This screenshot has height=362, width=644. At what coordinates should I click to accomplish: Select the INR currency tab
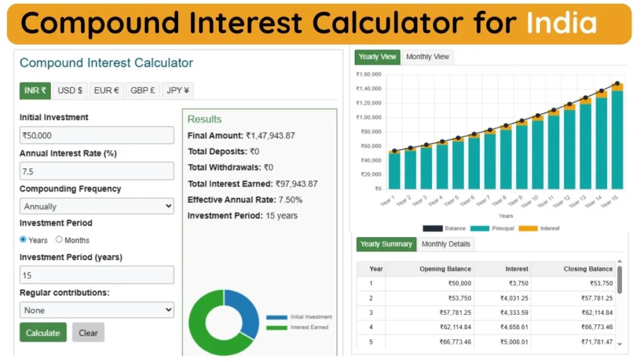point(34,90)
